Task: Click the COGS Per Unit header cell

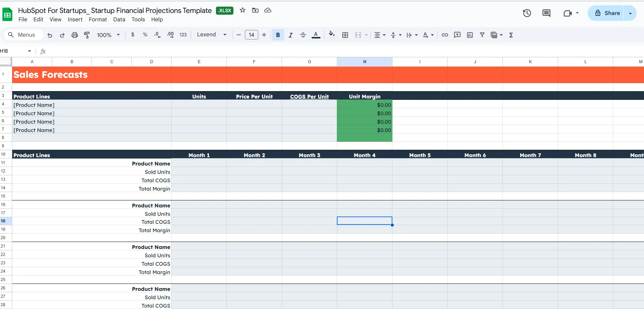Action: click(309, 96)
